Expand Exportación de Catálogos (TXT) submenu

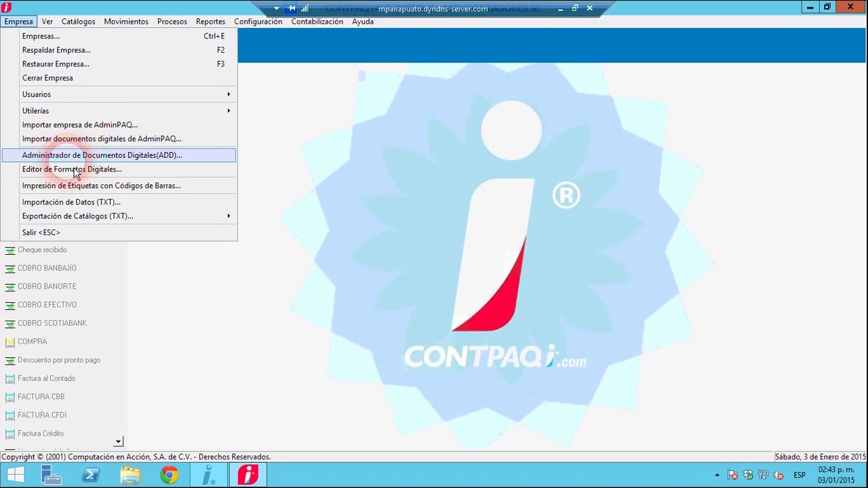119,216
